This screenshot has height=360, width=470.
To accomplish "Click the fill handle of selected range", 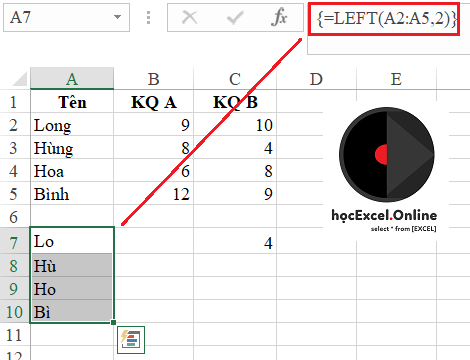I will [114, 322].
